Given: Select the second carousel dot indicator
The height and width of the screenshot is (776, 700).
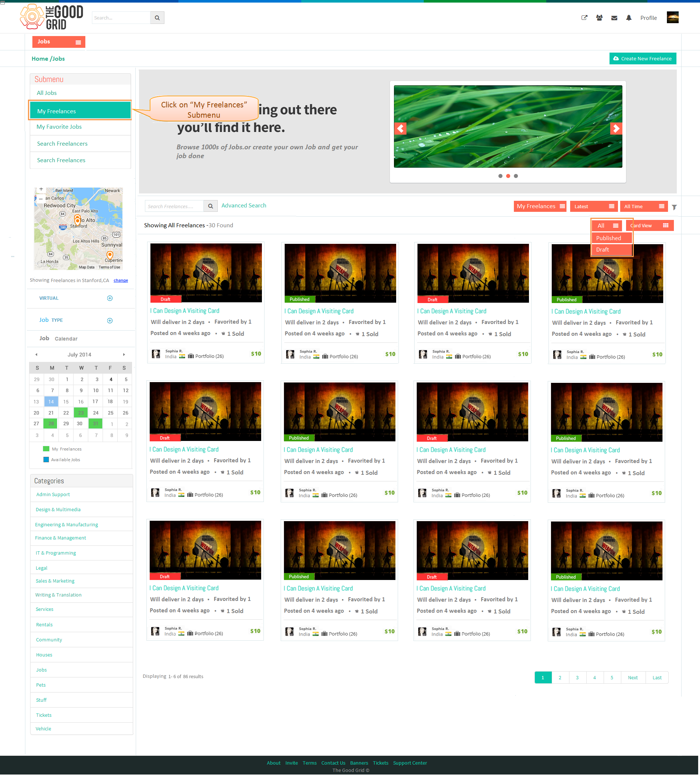Looking at the screenshot, I should tap(508, 176).
